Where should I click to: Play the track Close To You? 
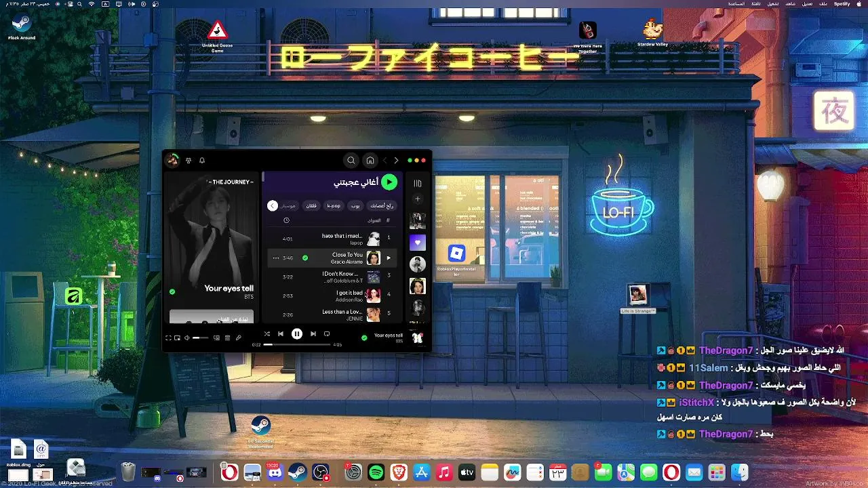click(x=389, y=258)
